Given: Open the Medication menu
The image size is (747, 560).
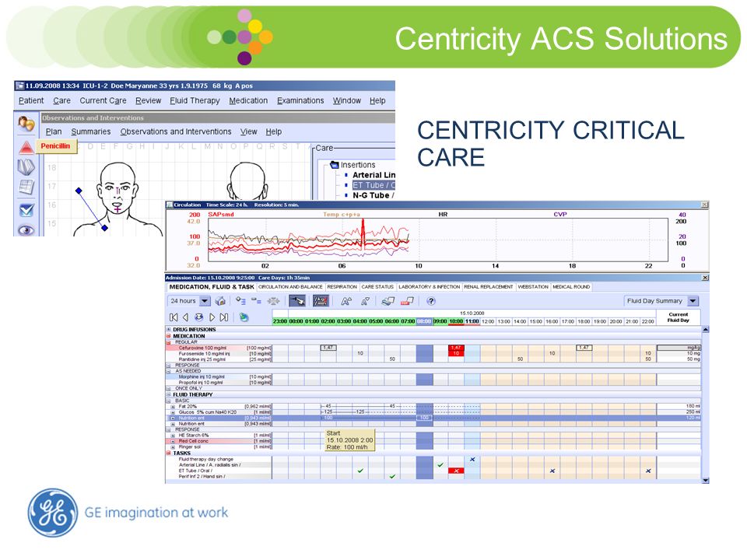Looking at the screenshot, I should tap(248, 101).
